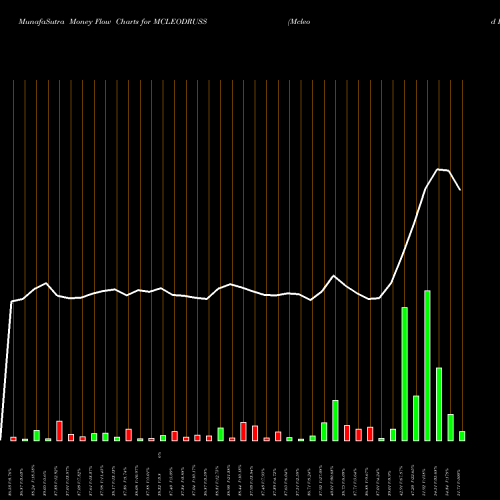This screenshot has width=500, height=500.
Task: Select the first red bar on the chart
Action: click(x=13, y=439)
